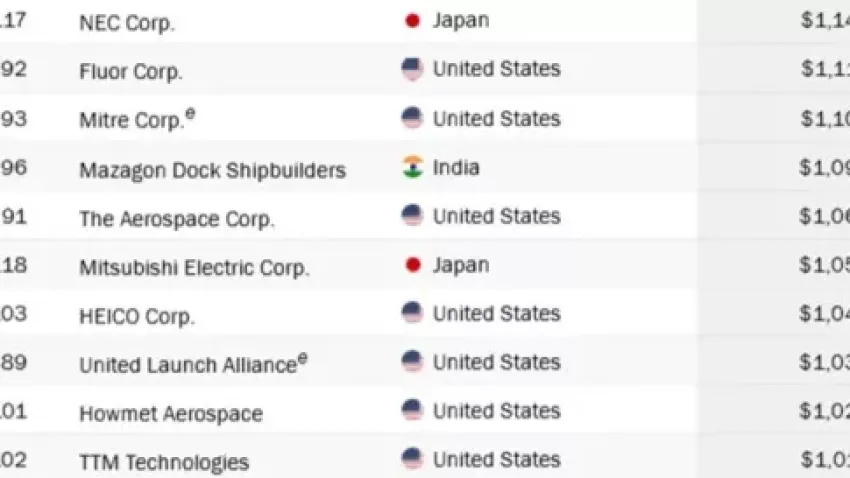Click the Japan flag beside NEC Corp.

pyautogui.click(x=412, y=21)
